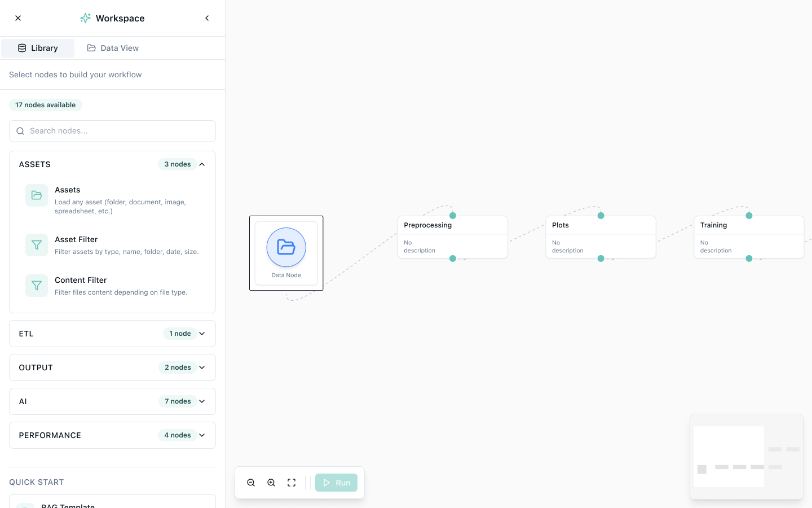Select the Content Filter funnel icon
This screenshot has height=508, width=812.
37,286
